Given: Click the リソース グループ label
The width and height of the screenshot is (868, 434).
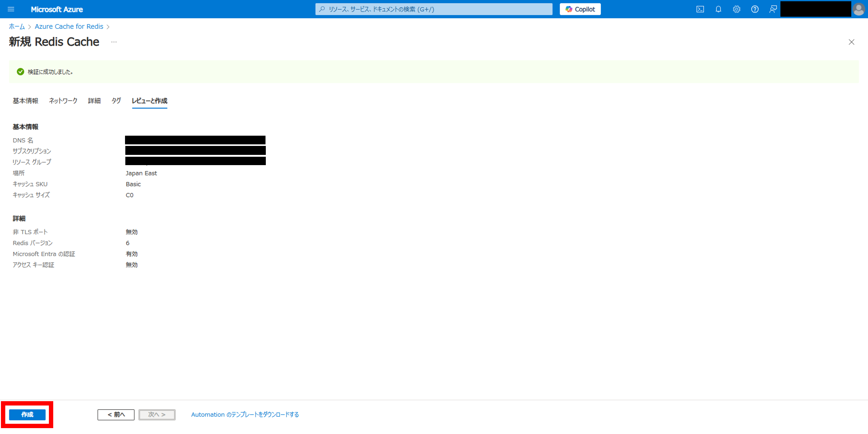Looking at the screenshot, I should coord(32,162).
